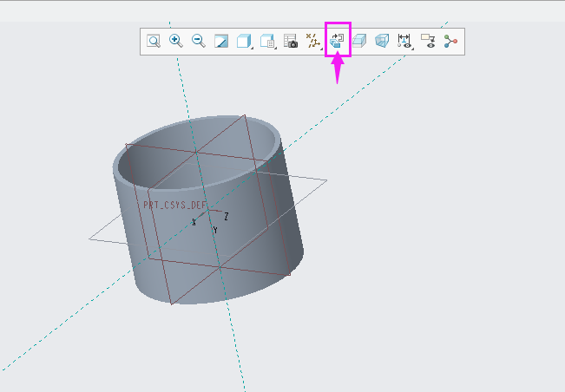
Task: Toggle the visibility eye icon in toolbar
Action: tap(428, 41)
